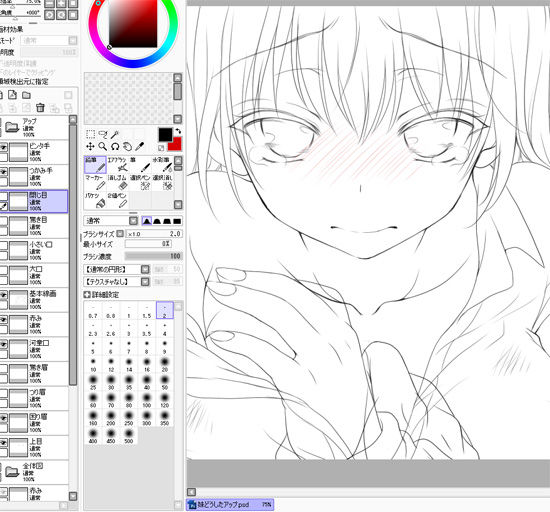550x512 pixels.
Task: Select the 驚き眉 layer
Action: (34, 374)
